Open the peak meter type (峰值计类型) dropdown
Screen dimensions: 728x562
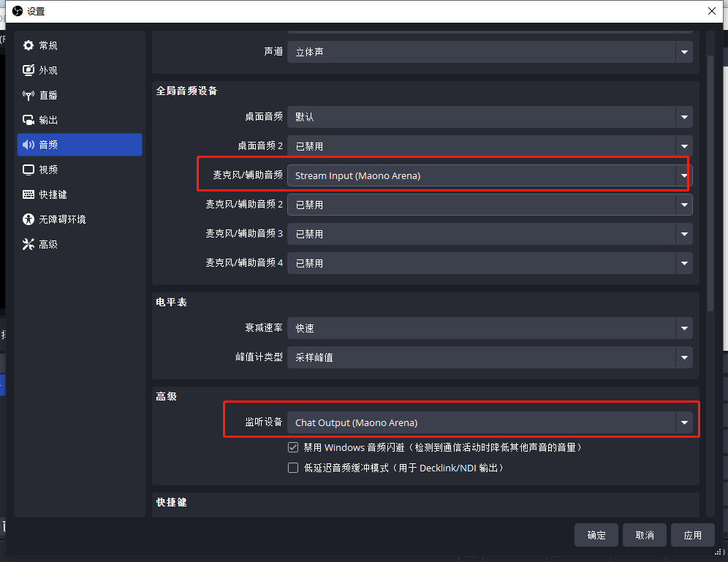pos(489,358)
